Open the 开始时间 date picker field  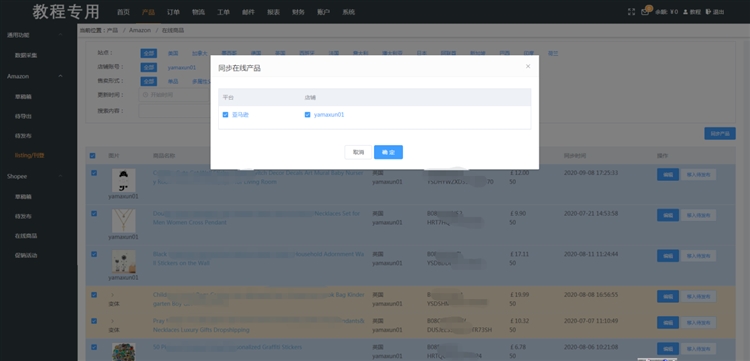175,95
